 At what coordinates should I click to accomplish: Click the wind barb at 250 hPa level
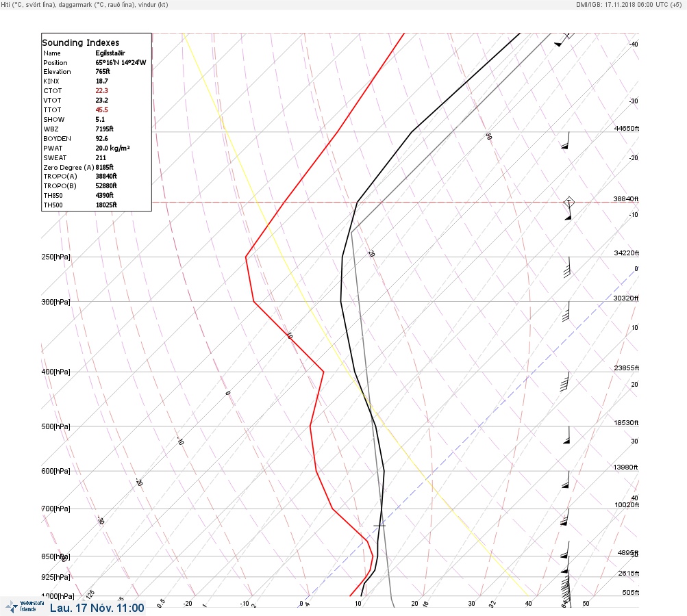pyautogui.click(x=567, y=267)
